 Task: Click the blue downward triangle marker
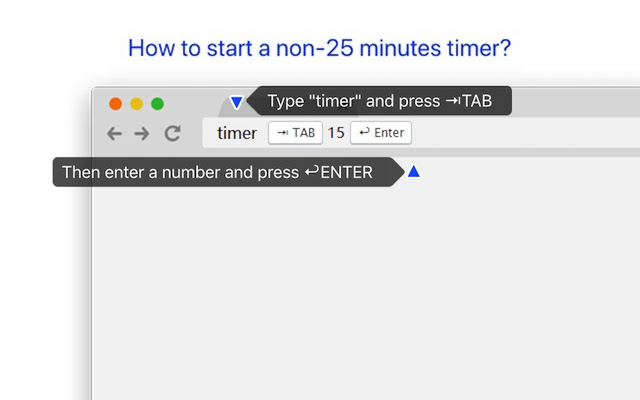[236, 102]
